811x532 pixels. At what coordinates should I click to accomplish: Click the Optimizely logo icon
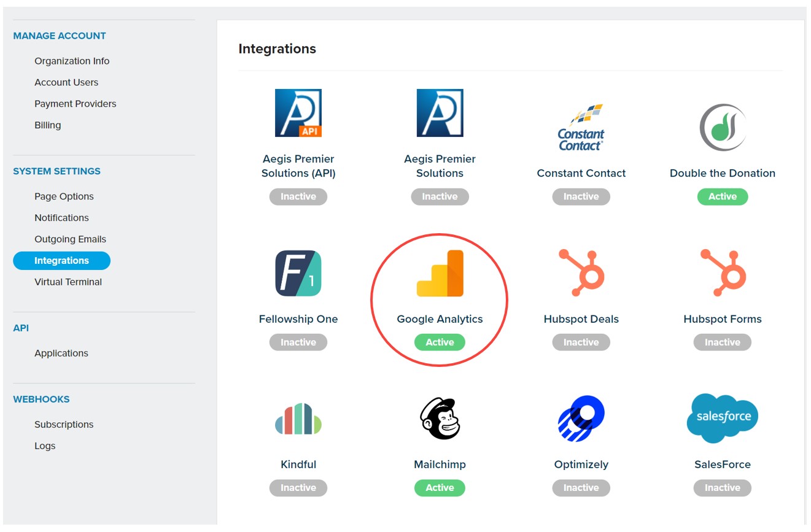581,418
